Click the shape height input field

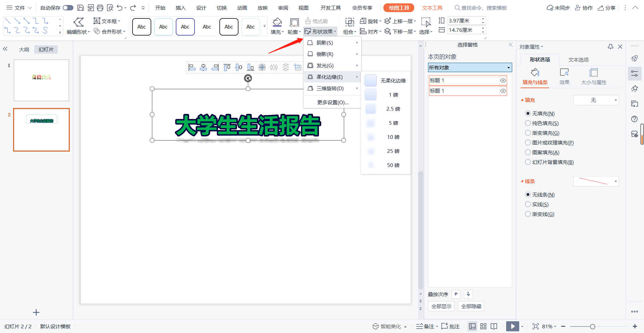pos(464,20)
